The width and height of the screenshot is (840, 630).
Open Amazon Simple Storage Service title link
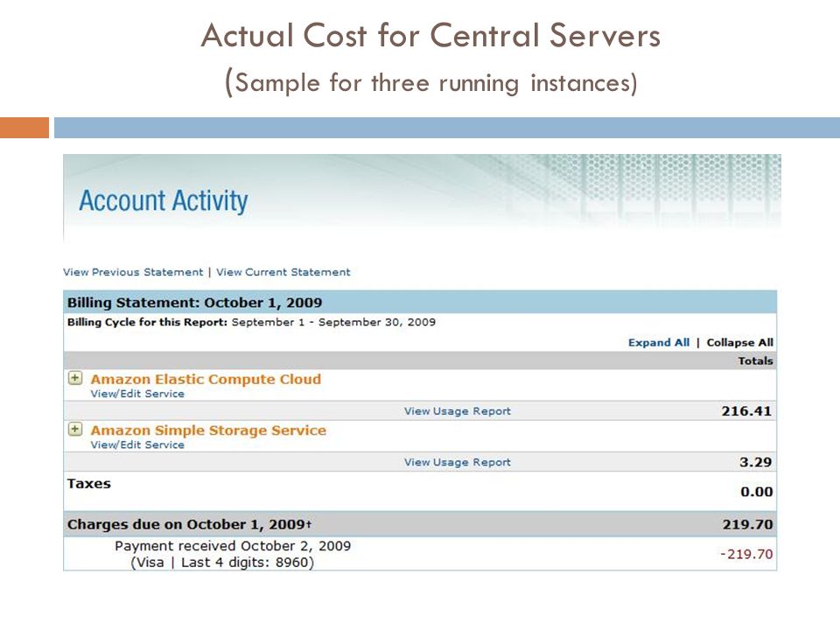[x=208, y=430]
